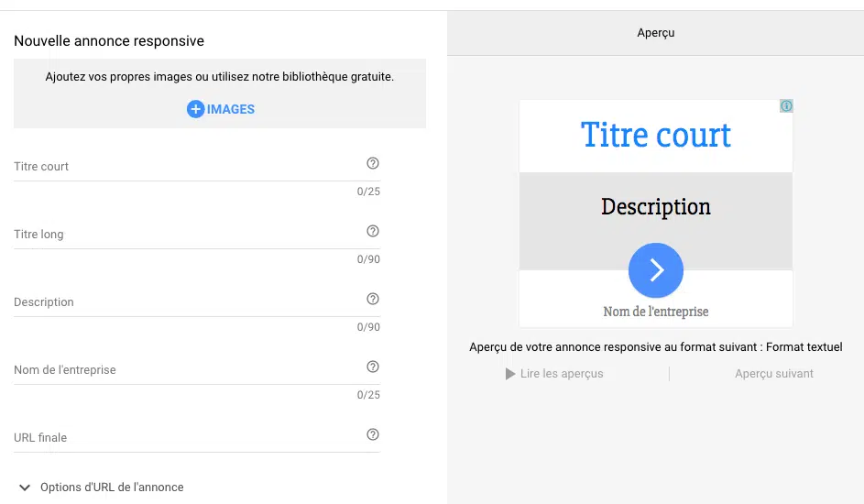Click the blue plus icon beside IMAGES

click(195, 109)
